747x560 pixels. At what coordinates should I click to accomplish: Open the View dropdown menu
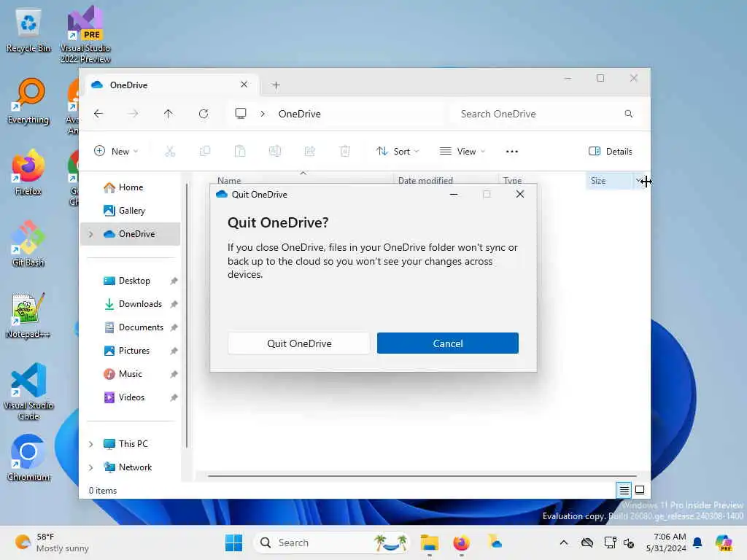click(x=462, y=152)
